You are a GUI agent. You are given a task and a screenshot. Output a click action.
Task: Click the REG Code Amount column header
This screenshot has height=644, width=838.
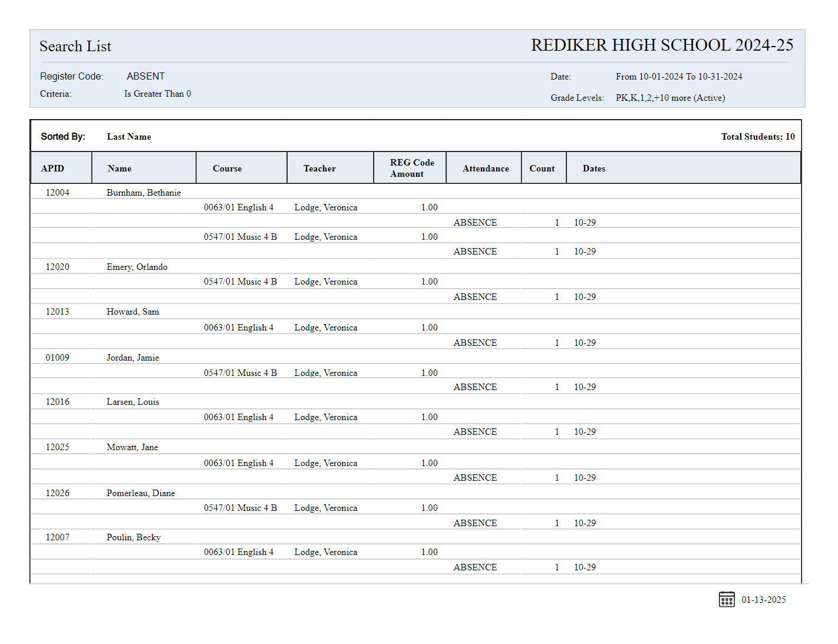(410, 168)
